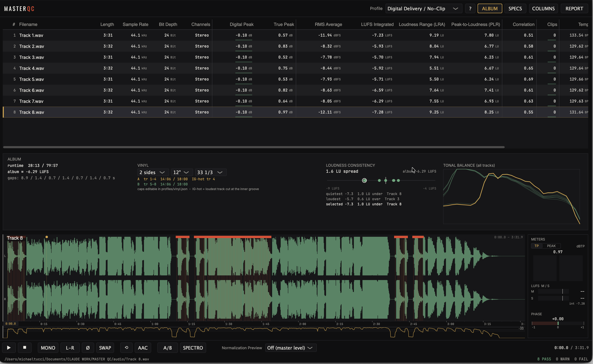This screenshot has height=364, width=593.
Task: Click the LUFS M momentary meter bar
Action: click(x=553, y=292)
